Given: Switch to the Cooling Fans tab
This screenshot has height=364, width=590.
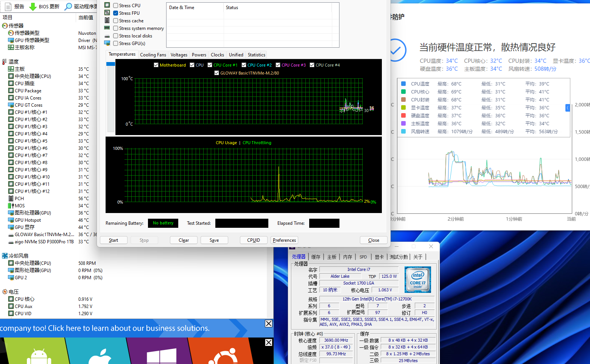Looking at the screenshot, I should tap(153, 55).
